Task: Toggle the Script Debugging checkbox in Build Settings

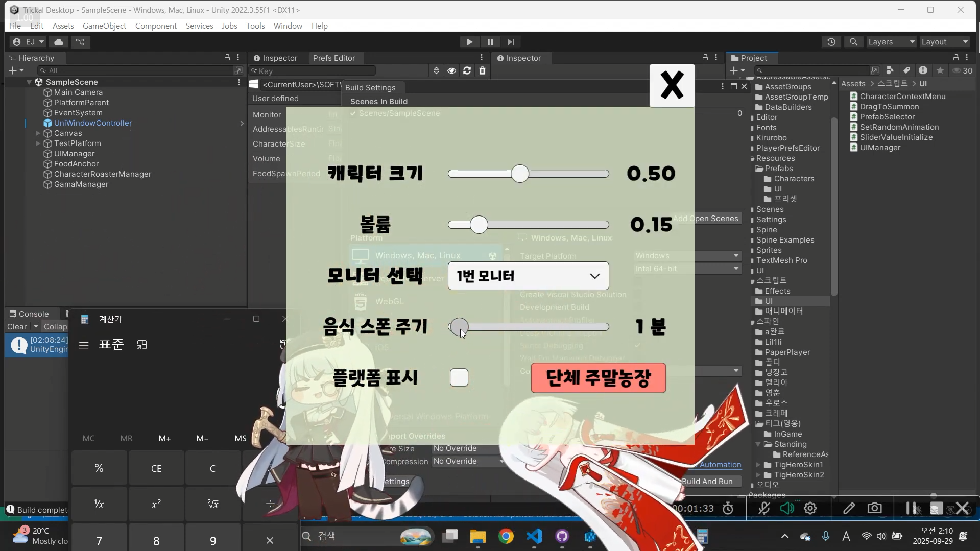Action: pyautogui.click(x=638, y=346)
